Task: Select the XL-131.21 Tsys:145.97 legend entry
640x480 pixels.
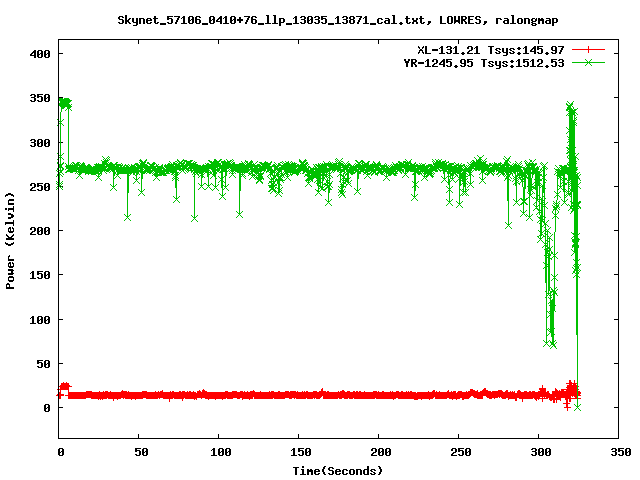Action: [x=491, y=50]
